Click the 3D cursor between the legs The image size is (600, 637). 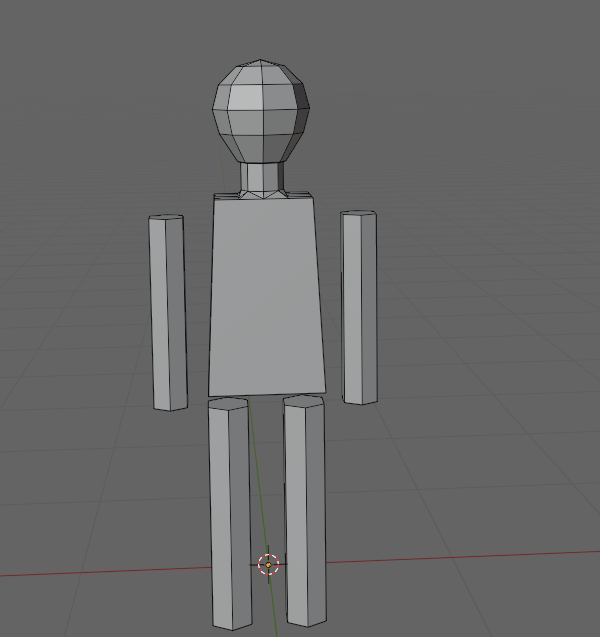(x=269, y=565)
